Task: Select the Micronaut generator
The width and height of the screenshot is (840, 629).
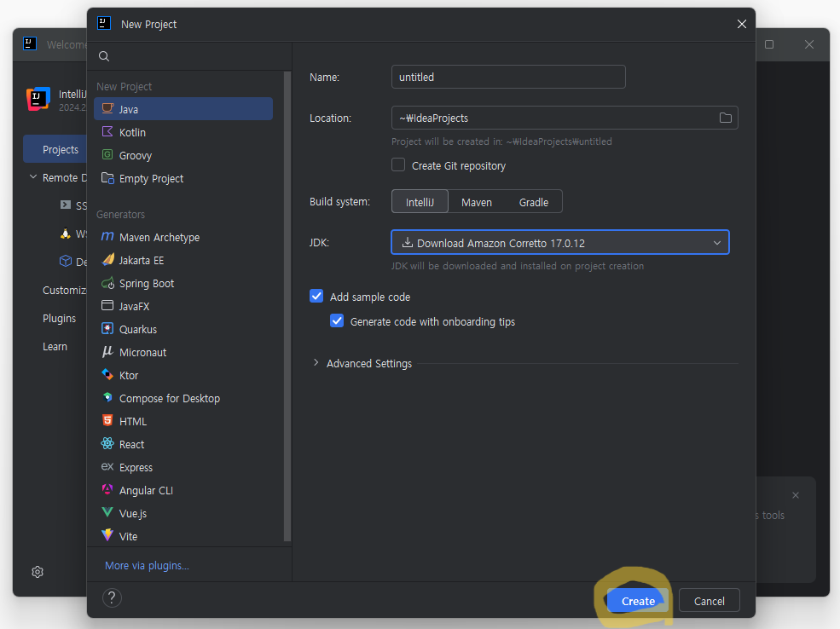Action: pos(183,352)
